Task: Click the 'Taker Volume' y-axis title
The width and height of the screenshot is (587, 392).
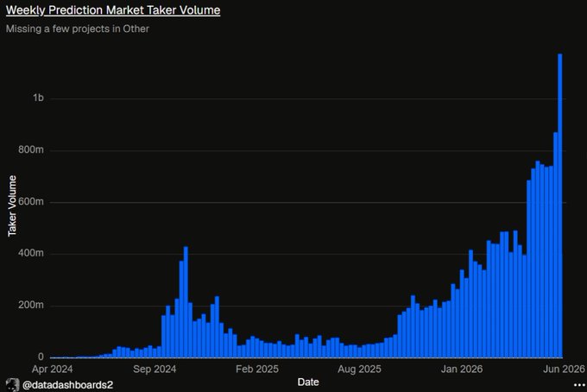Action: 12,205
